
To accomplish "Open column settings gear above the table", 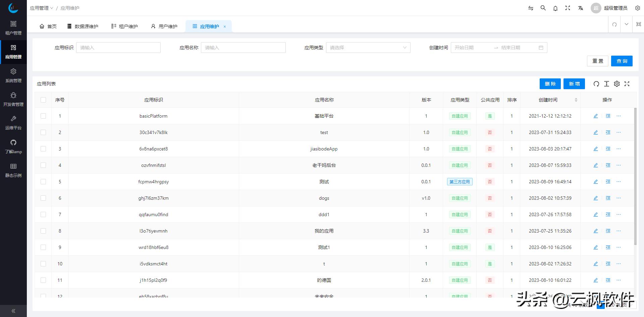I will click(617, 84).
